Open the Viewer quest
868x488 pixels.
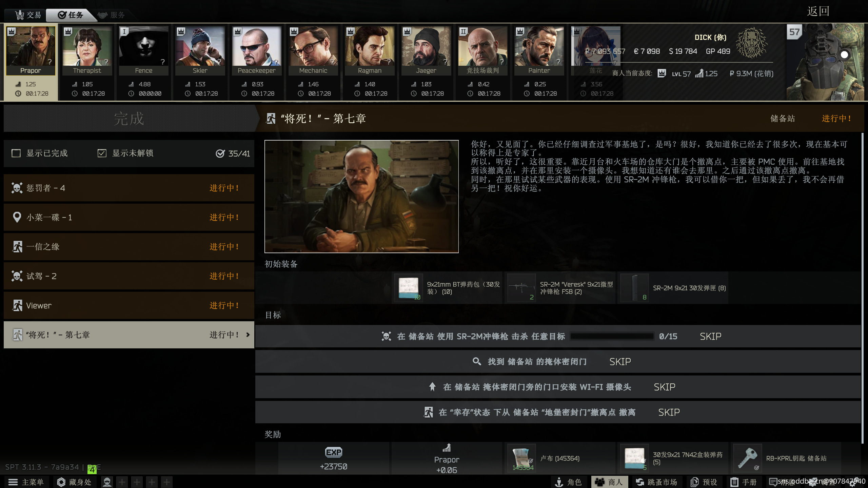coord(129,305)
